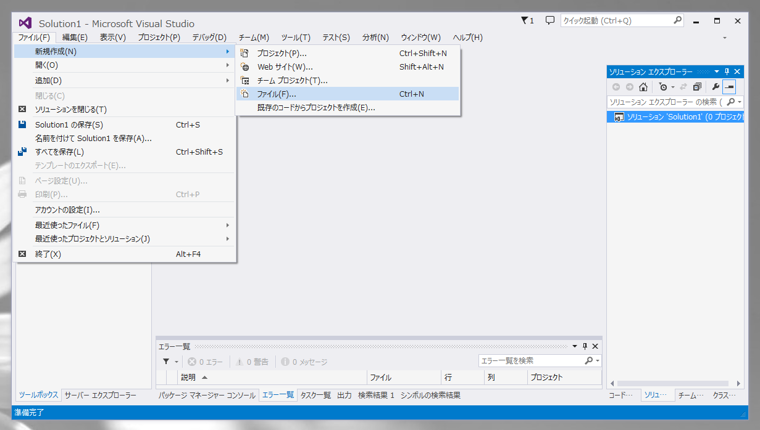Click Solution Explorer search magnifier icon
Image resolution: width=760 pixels, height=430 pixels.
click(731, 102)
